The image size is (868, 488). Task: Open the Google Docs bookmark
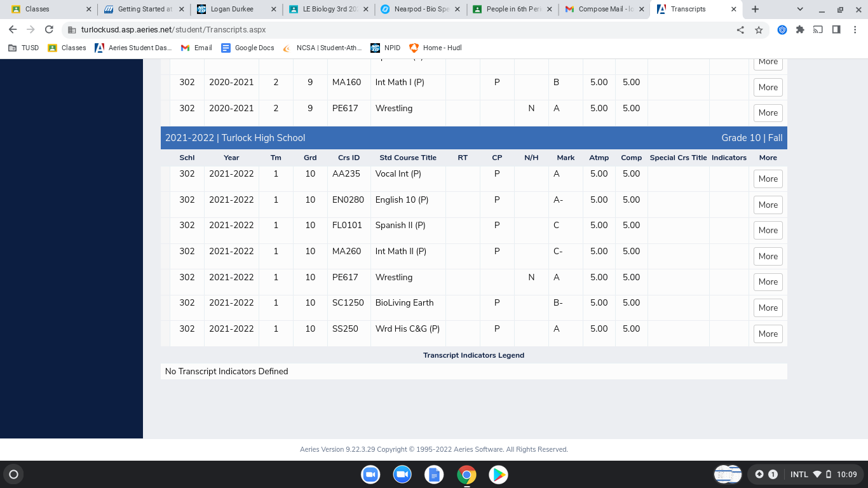tap(248, 48)
